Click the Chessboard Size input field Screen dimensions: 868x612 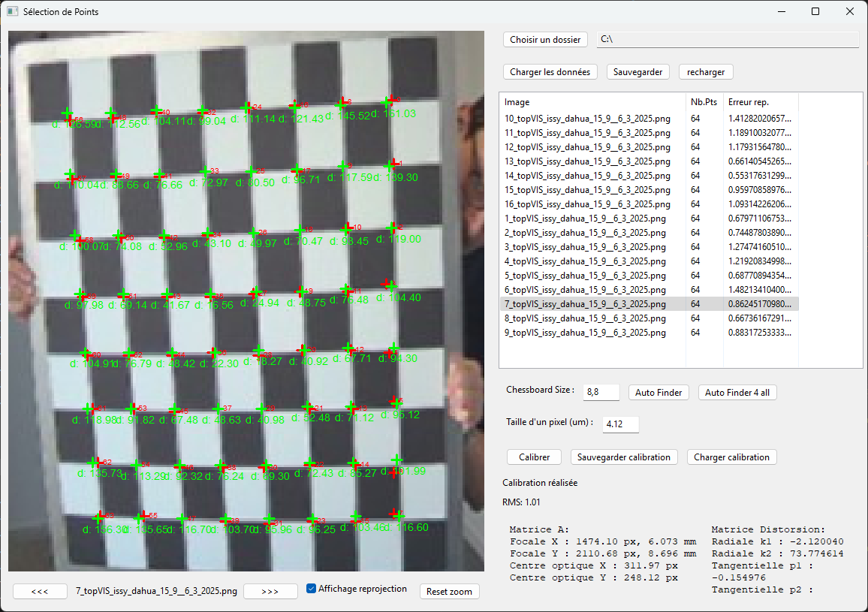tap(601, 392)
